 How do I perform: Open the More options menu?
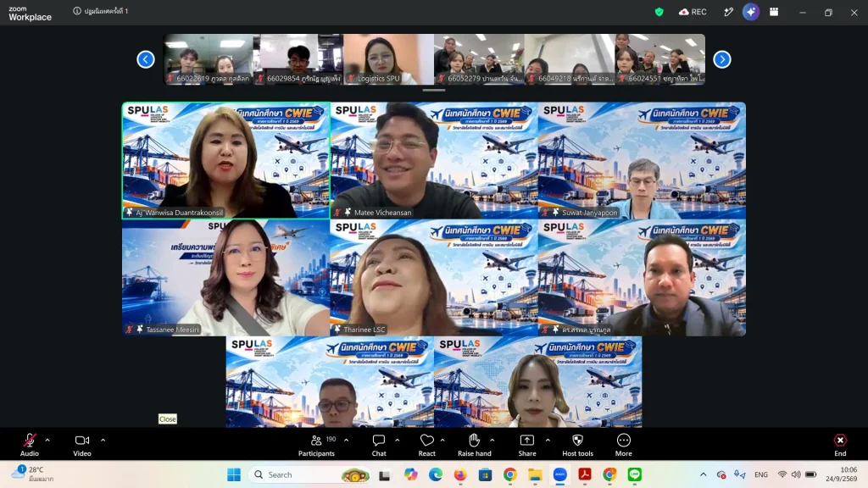tap(623, 444)
